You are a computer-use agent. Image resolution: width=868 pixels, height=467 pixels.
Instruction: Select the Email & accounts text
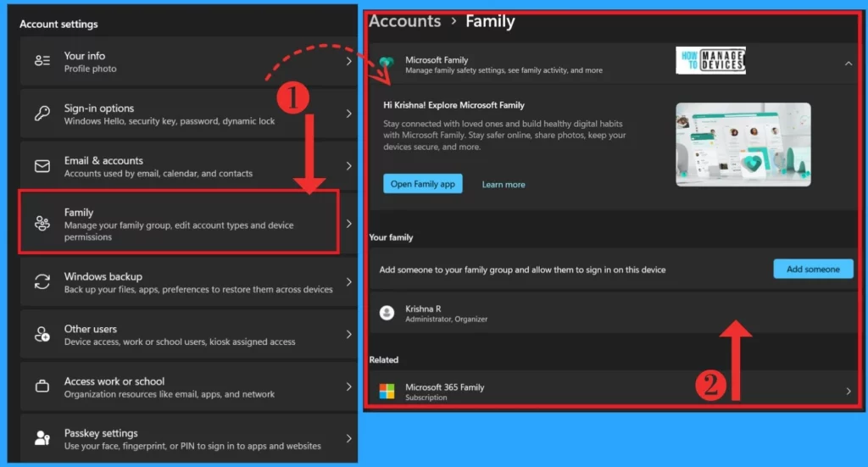click(103, 160)
